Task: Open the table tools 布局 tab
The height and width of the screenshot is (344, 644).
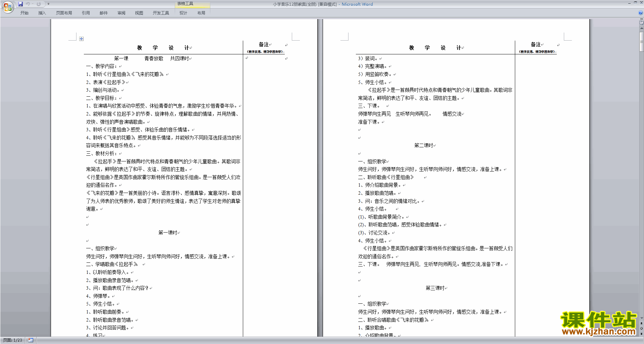Action: pos(201,13)
